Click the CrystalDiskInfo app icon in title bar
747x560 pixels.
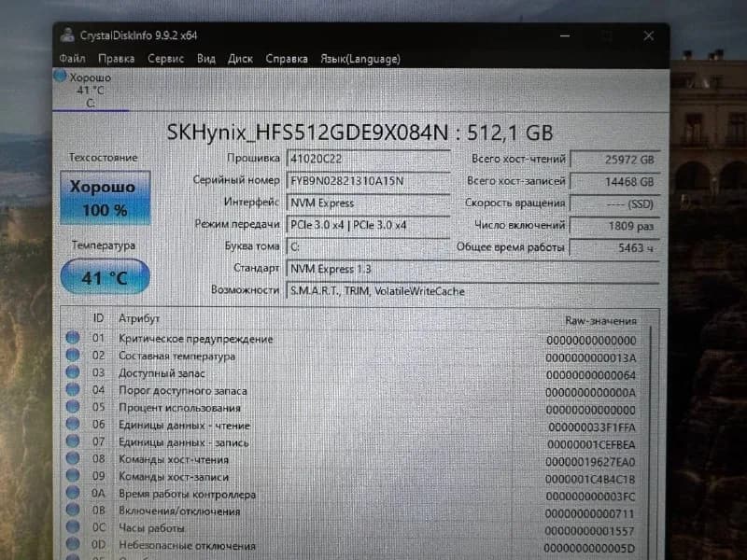point(67,35)
